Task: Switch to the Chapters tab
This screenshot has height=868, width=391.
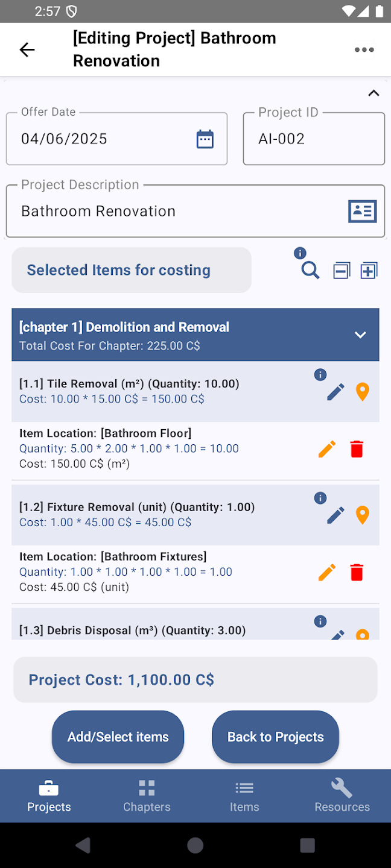Action: click(x=146, y=795)
